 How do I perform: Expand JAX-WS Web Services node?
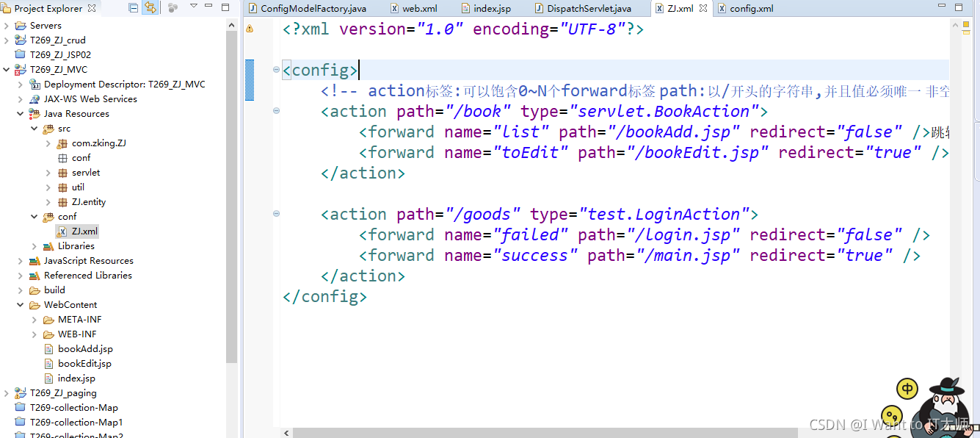[x=21, y=99]
